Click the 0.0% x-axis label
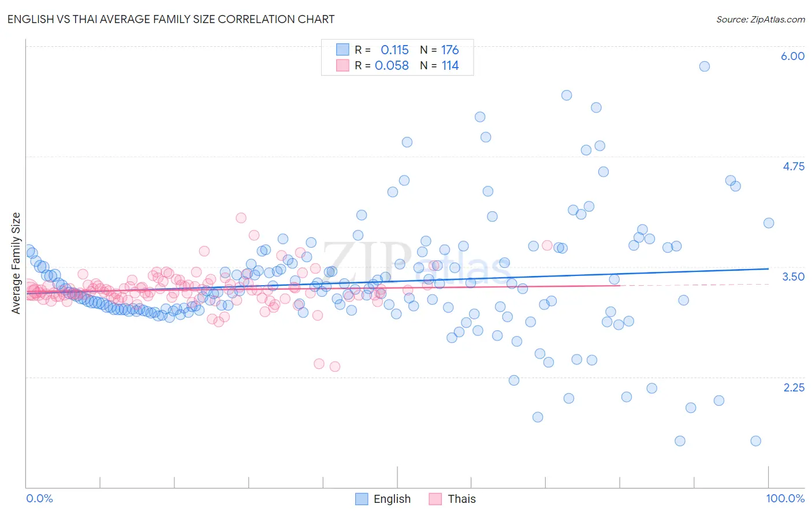This screenshot has height=515, width=812. tap(40, 498)
